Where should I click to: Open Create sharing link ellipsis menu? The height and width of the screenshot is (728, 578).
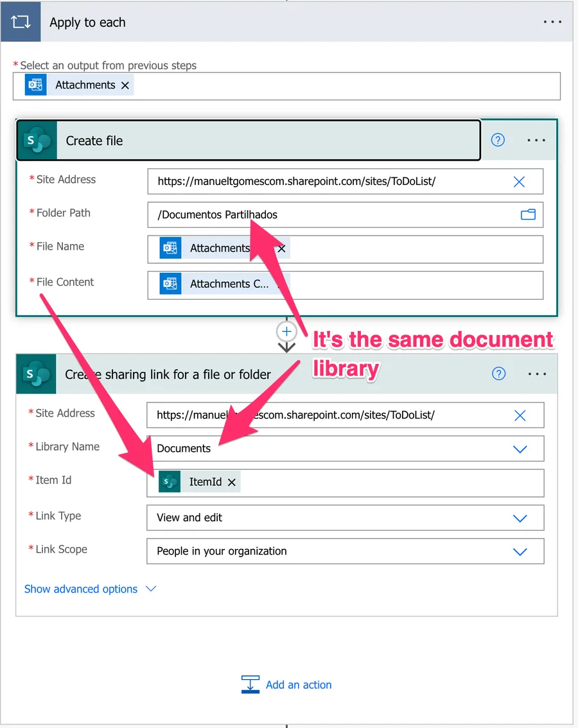point(537,374)
